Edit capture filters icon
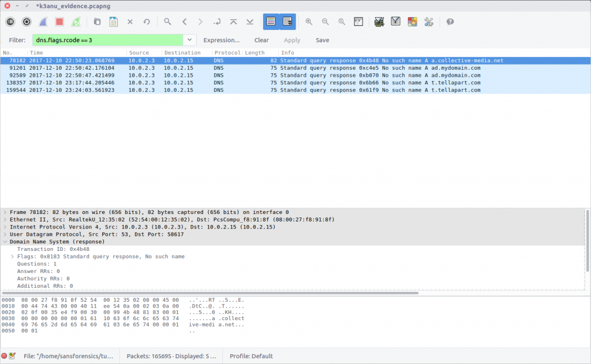This screenshot has height=364, width=591. click(x=379, y=22)
